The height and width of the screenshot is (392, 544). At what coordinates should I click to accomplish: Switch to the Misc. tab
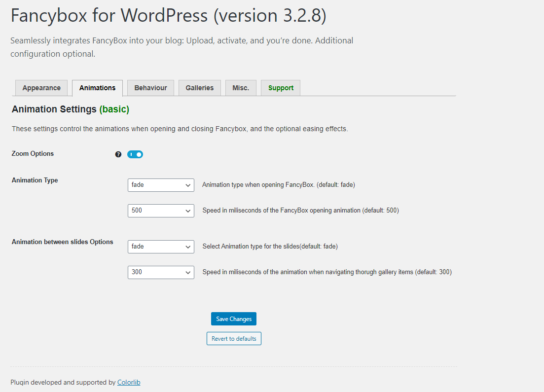point(241,88)
